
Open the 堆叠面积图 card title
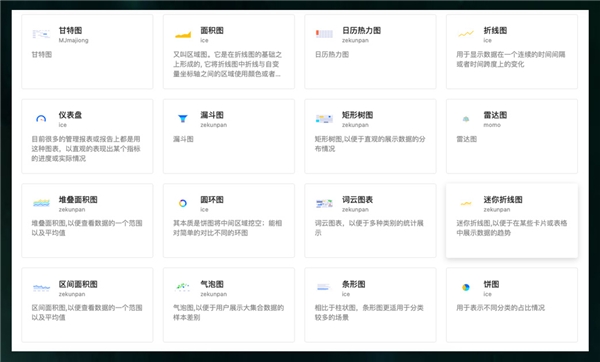[78, 199]
